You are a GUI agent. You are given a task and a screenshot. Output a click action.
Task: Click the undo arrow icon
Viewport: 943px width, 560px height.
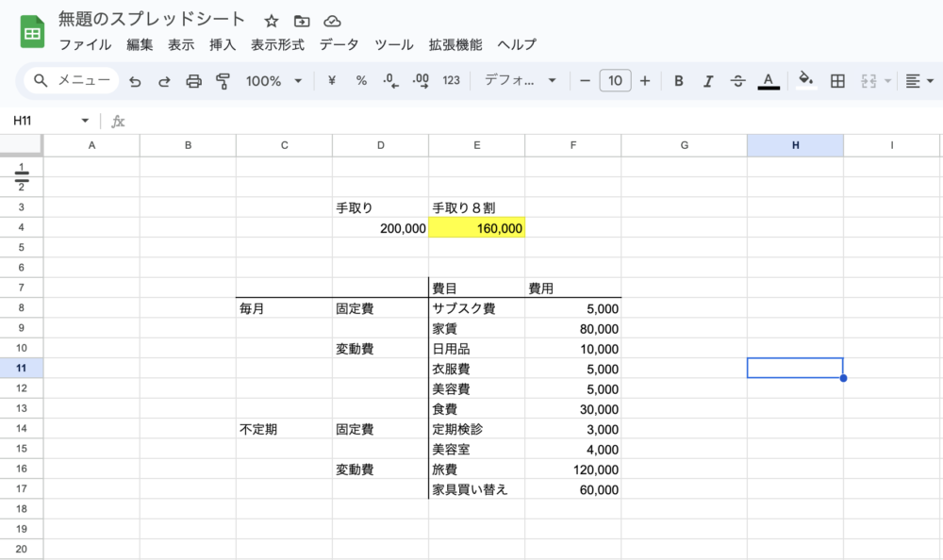(135, 81)
